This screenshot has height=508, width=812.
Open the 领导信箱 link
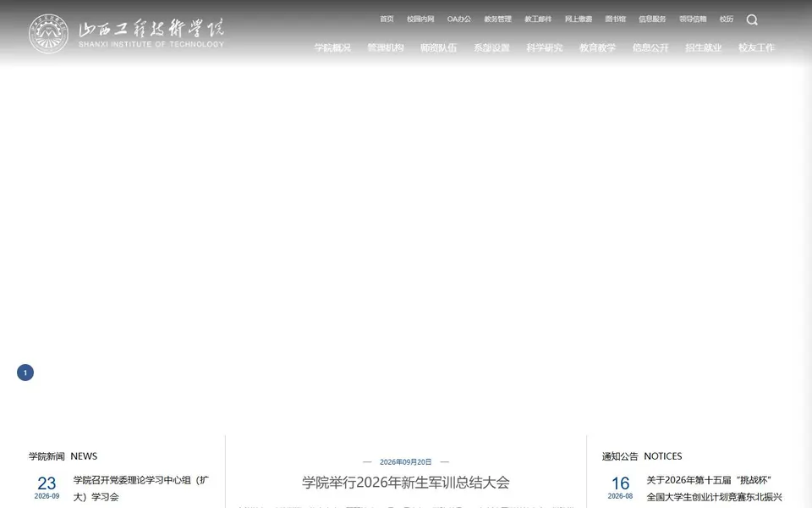(x=693, y=19)
